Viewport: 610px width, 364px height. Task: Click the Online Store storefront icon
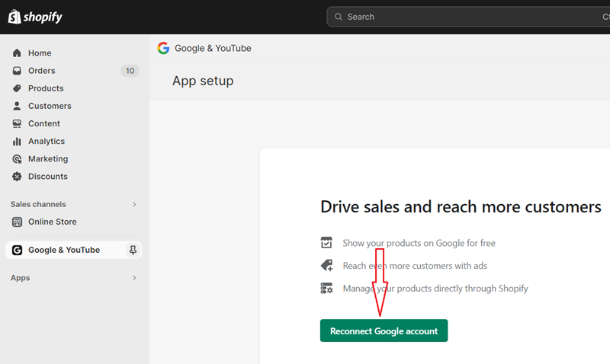click(x=17, y=222)
